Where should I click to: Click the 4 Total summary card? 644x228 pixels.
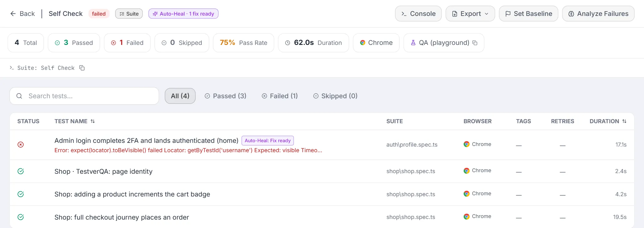[x=26, y=43]
